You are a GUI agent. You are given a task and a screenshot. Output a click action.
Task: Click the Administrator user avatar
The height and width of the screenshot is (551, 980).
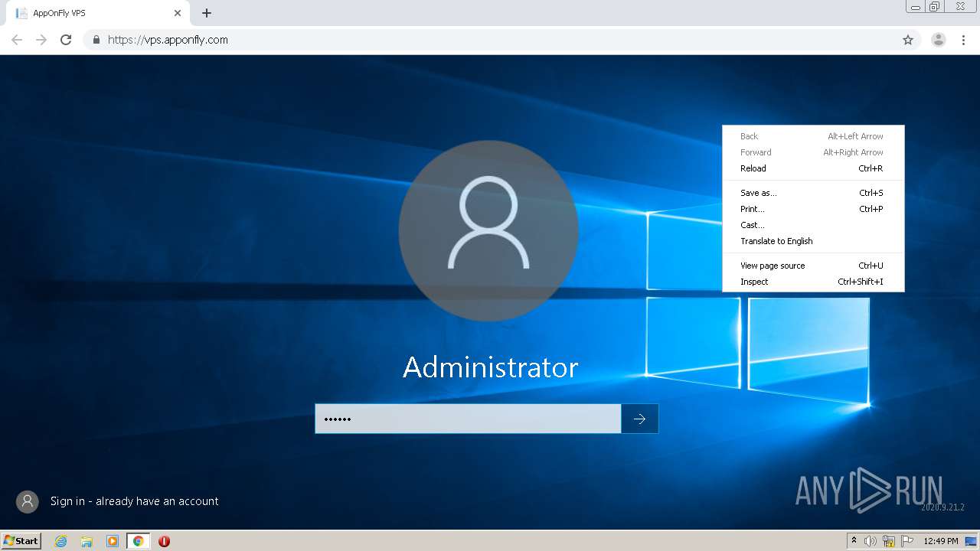[x=488, y=230]
